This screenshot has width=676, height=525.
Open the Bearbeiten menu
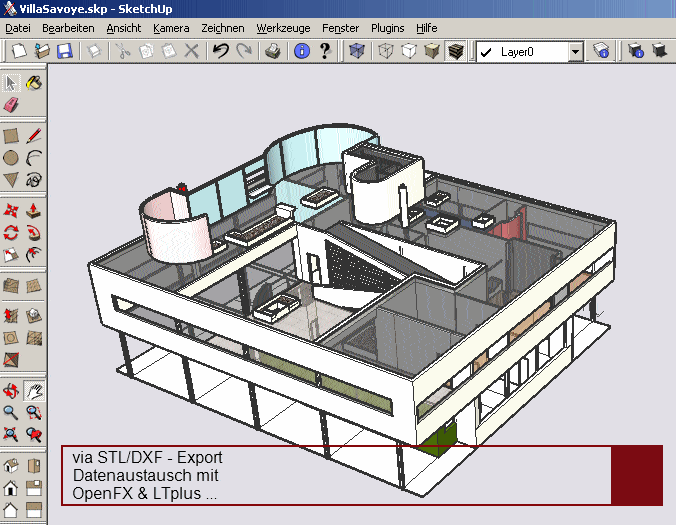click(x=68, y=28)
